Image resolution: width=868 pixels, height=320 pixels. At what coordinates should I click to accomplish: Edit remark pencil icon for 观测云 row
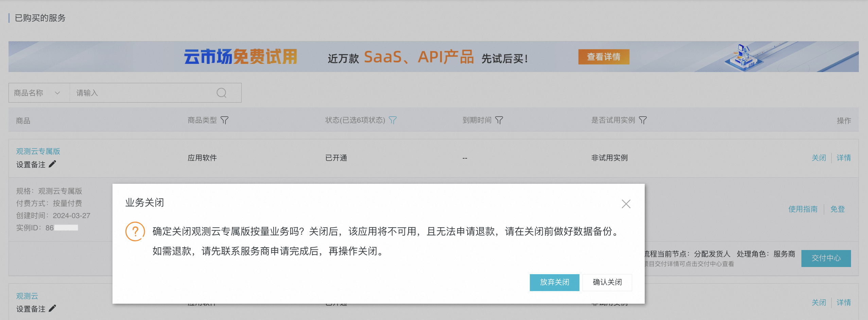coord(52,308)
